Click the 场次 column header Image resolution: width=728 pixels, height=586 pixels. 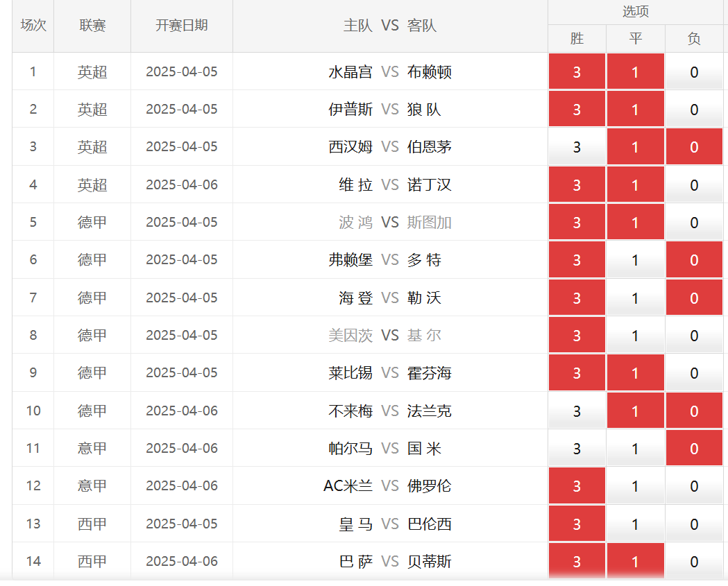[33, 26]
